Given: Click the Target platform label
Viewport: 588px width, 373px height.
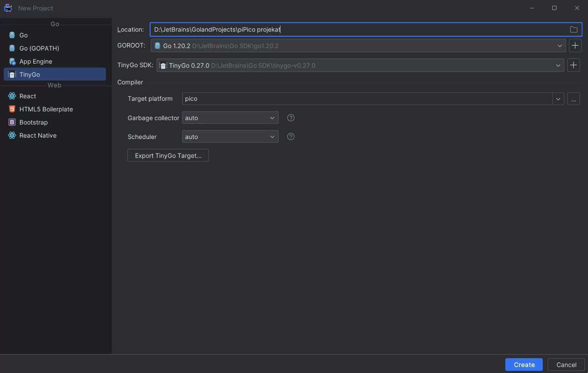Looking at the screenshot, I should (150, 99).
